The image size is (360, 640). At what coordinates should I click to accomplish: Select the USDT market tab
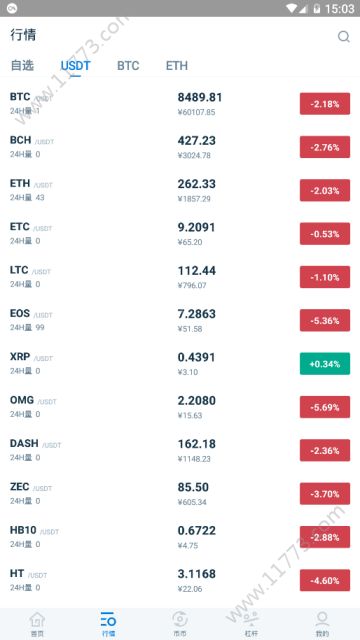76,66
